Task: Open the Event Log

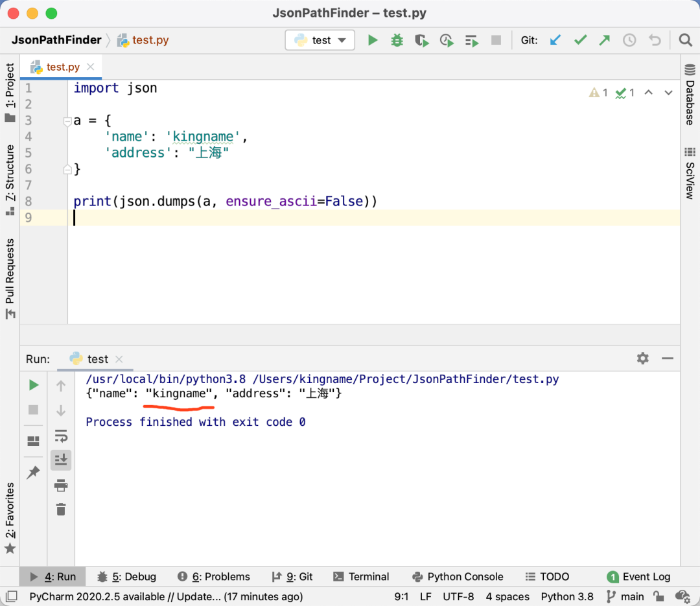Action: point(639,577)
